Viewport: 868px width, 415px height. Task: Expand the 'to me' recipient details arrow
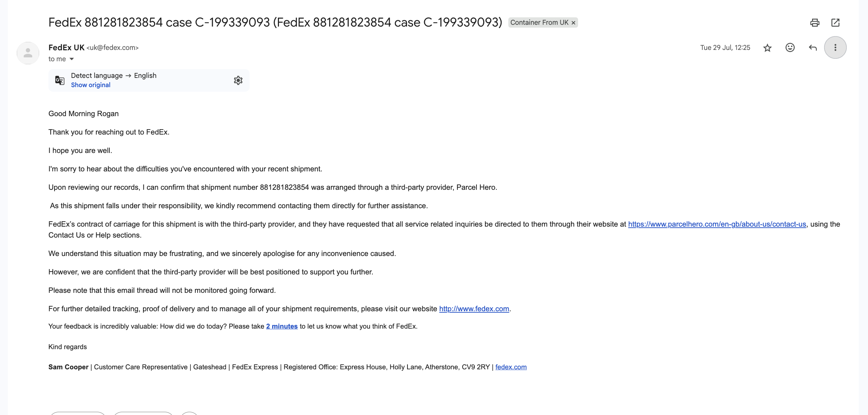coord(72,59)
